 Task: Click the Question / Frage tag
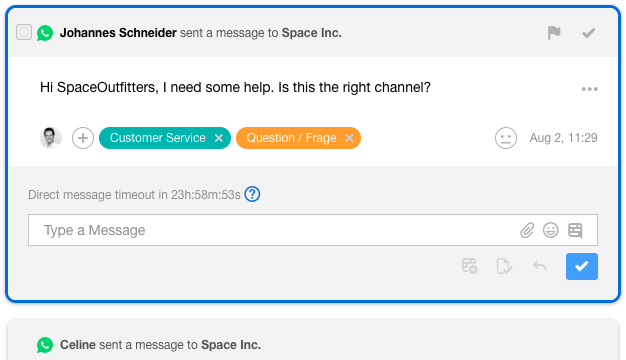291,138
